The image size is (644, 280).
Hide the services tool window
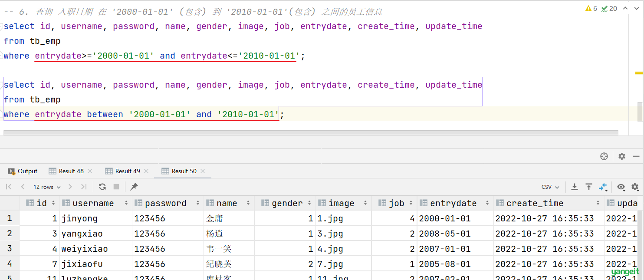[636, 156]
